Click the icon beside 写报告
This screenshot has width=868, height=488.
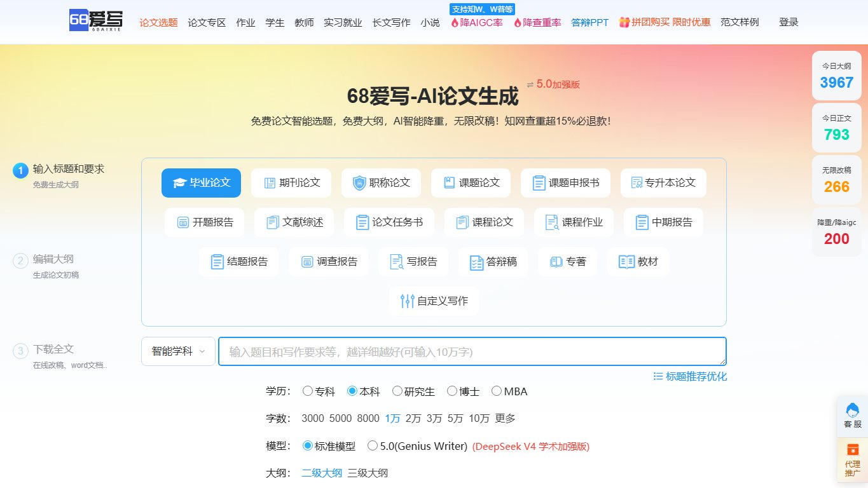(397, 262)
